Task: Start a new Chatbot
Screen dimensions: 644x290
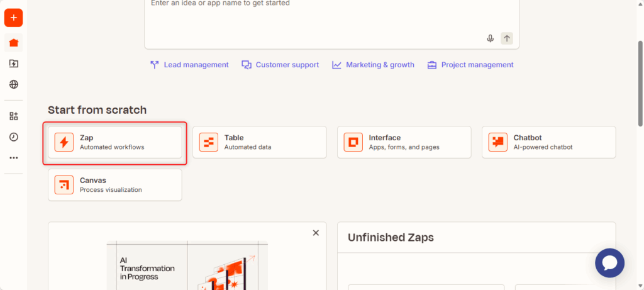Action: tap(548, 142)
